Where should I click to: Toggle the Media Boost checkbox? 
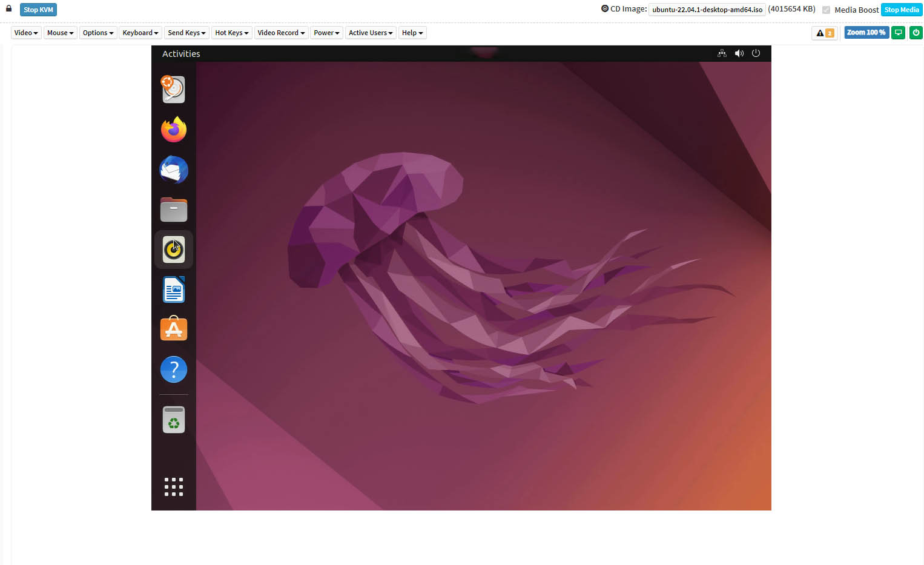point(826,10)
